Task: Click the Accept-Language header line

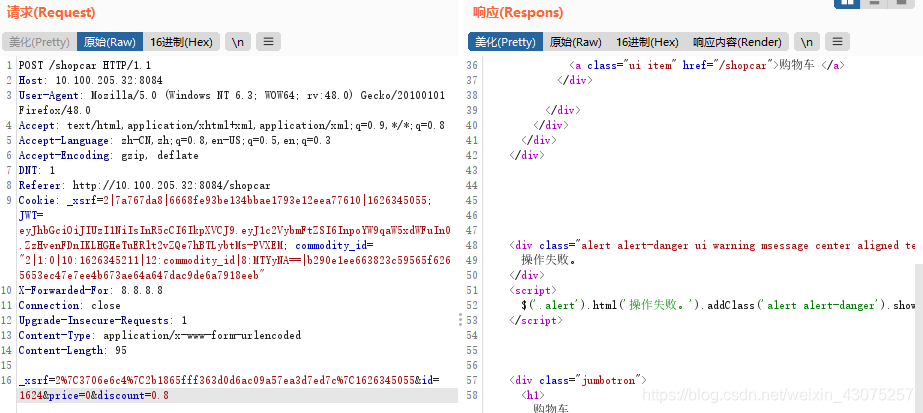Action: tap(174, 140)
